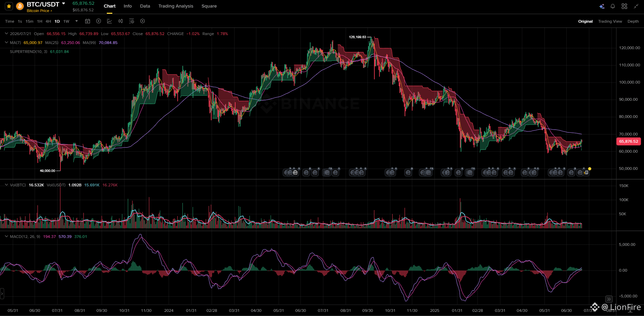The height and width of the screenshot is (316, 644).
Task: Open the AI assistant sparkle icon
Action: [602, 6]
